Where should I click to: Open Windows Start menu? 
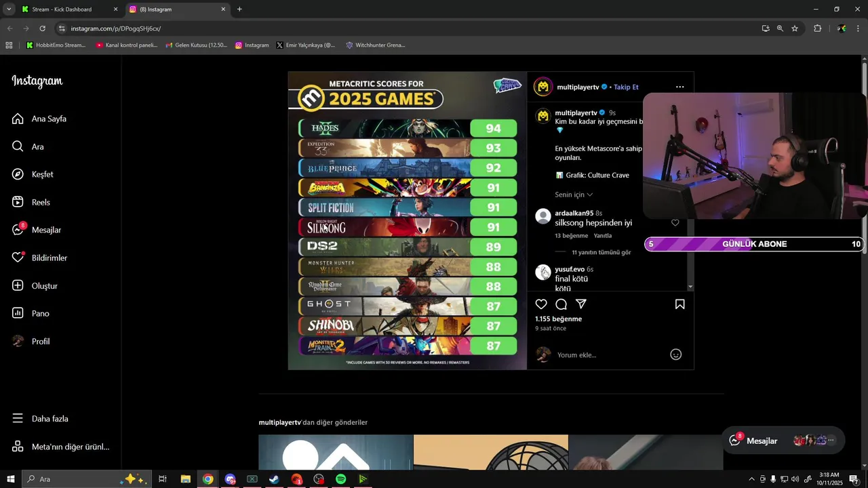point(11,479)
